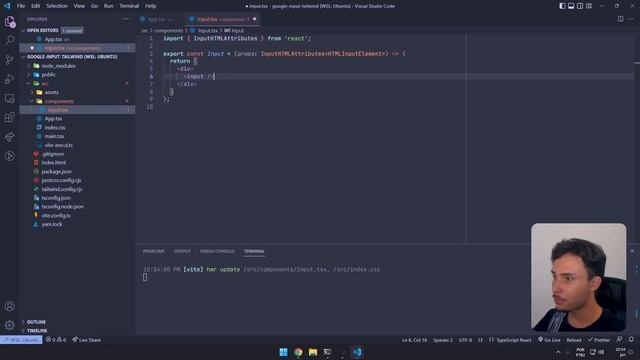
Task: Open the Go menu
Action: tap(94, 6)
